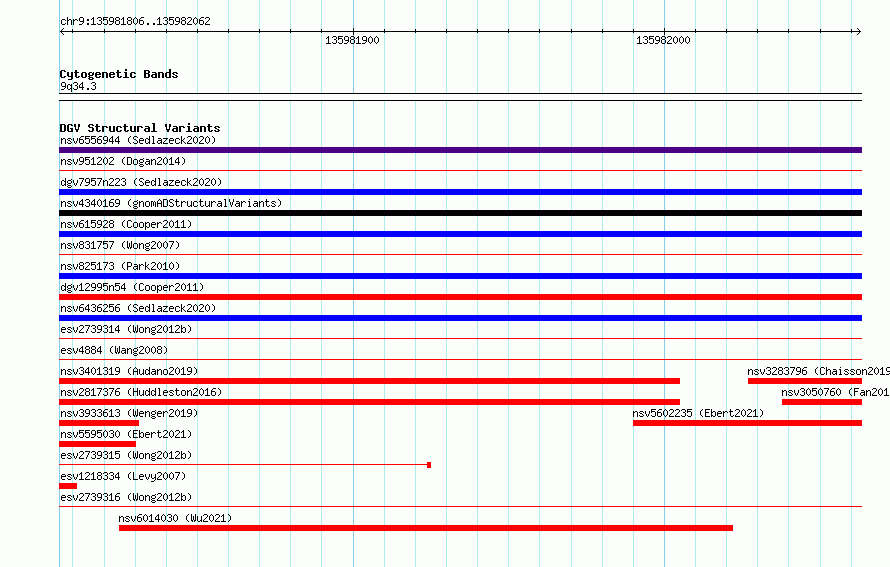Click the dgv7957n223 (Sedlazeck2020) label

coord(141,182)
